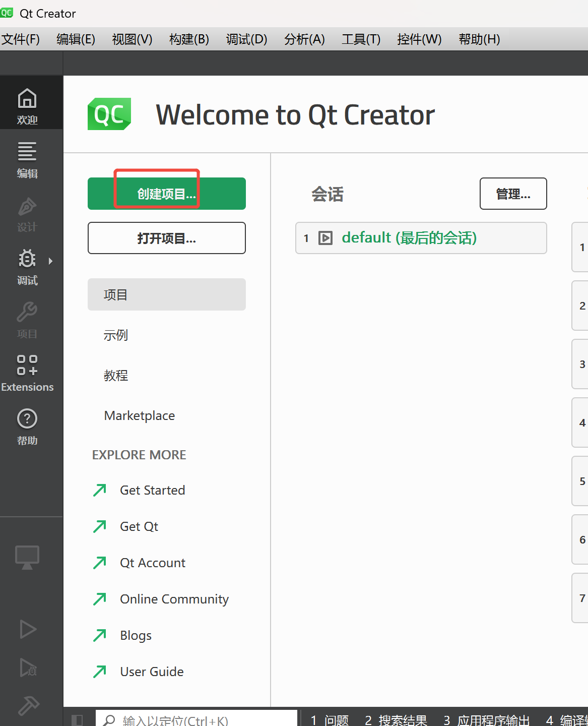Open the Get Started link
The height and width of the screenshot is (726, 588).
[153, 490]
